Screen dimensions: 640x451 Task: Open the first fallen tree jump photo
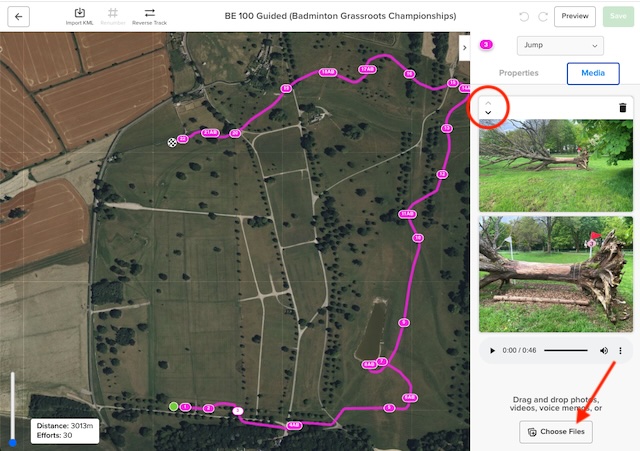[555, 166]
